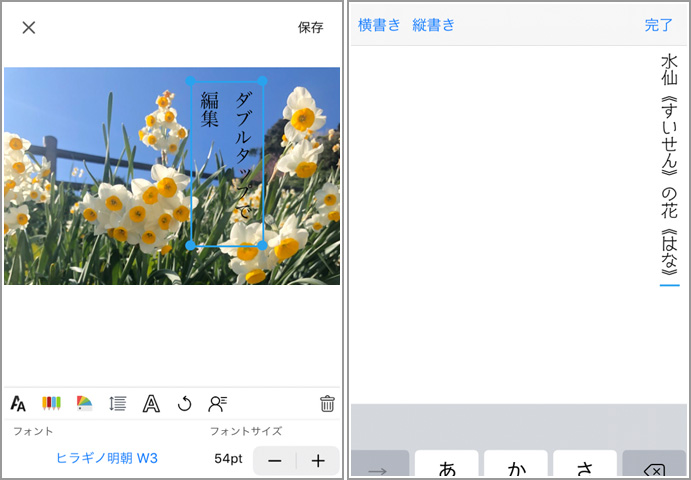
Task: Select the vertical text box on the photo
Action: tap(227, 163)
